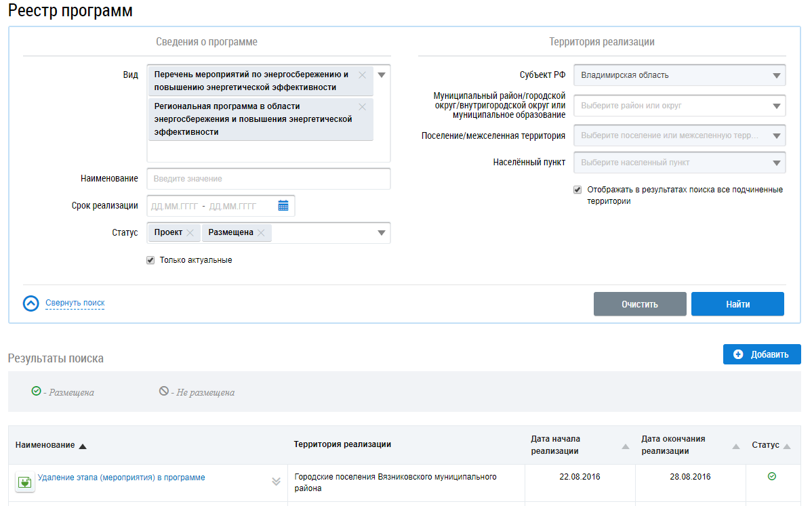Click the 'Наименование' text input field

tap(269, 179)
